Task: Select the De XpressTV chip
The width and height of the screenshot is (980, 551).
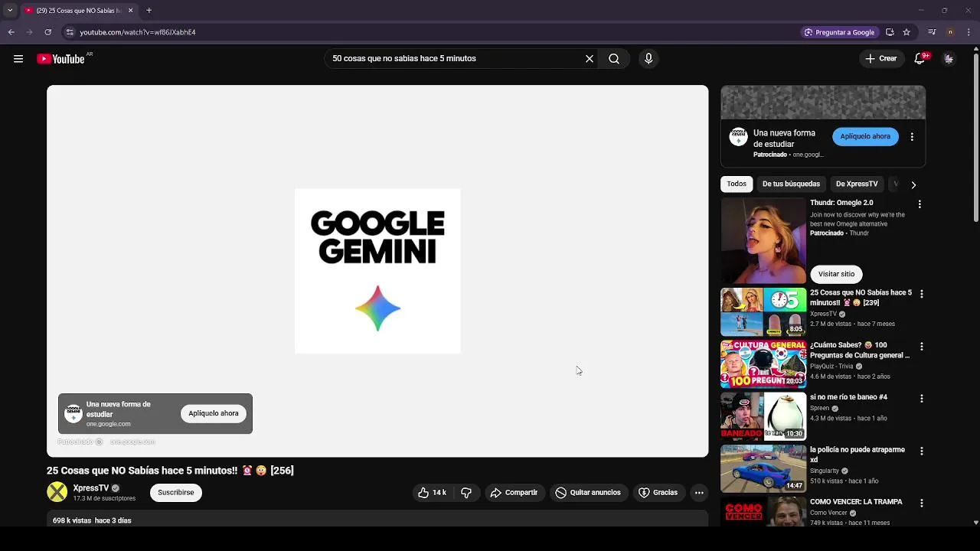Action: click(857, 184)
